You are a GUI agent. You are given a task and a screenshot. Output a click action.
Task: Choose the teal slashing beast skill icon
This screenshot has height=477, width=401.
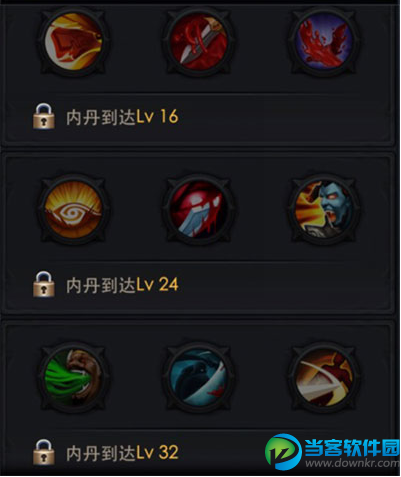tap(199, 377)
